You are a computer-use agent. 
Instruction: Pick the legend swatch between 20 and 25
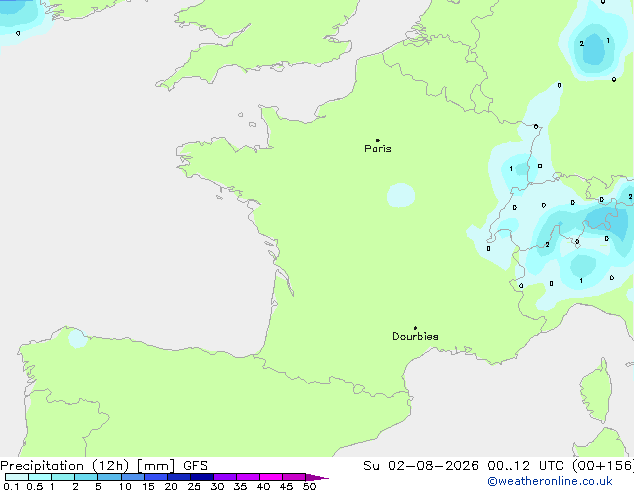(x=178, y=477)
